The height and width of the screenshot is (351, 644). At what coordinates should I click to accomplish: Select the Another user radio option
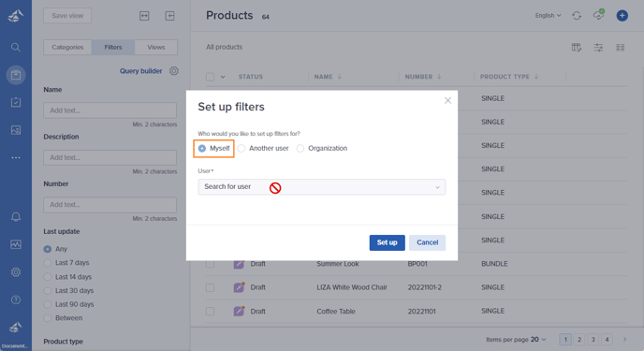click(x=263, y=148)
